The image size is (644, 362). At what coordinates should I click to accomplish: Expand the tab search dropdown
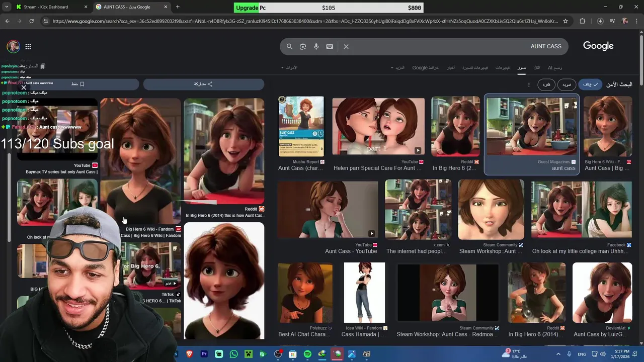(7, 7)
